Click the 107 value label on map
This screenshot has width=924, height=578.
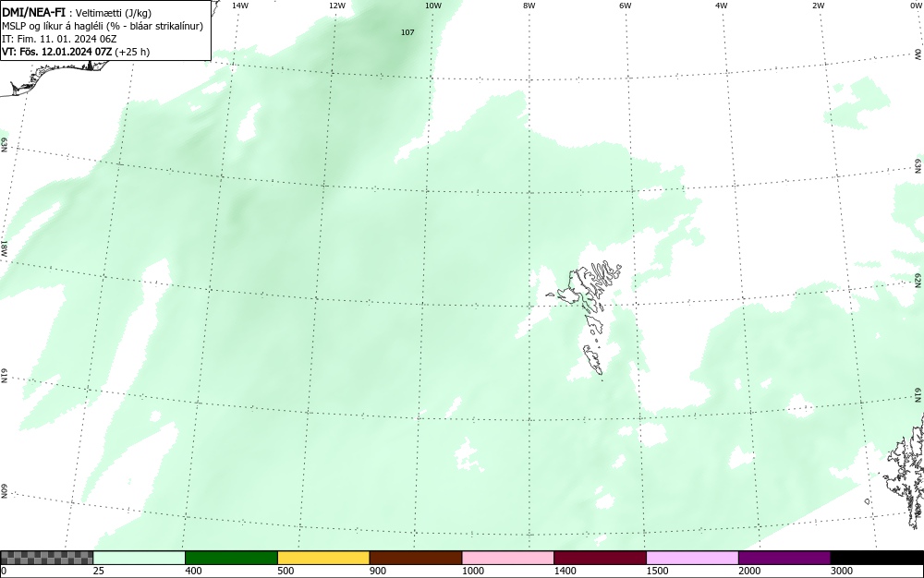[407, 32]
